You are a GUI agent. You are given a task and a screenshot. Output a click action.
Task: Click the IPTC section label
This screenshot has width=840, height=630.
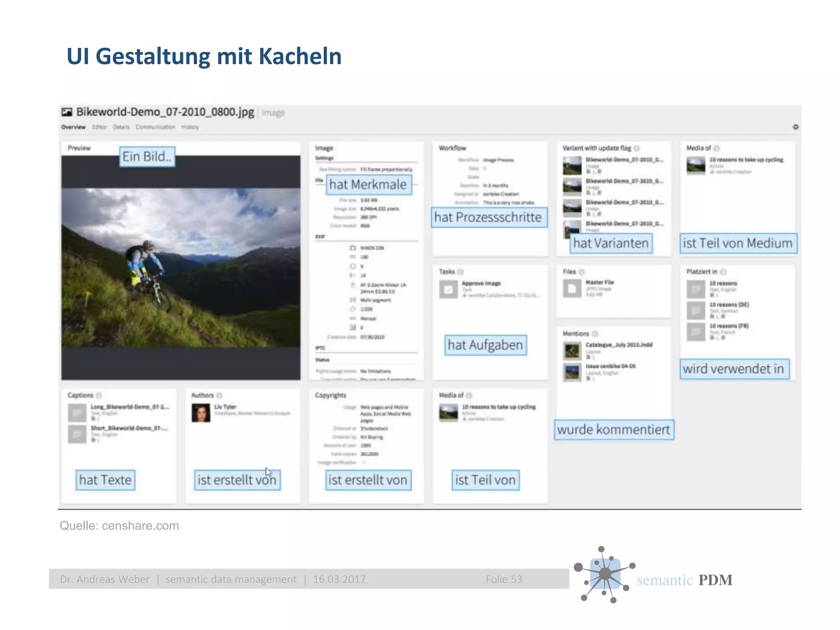click(x=320, y=348)
